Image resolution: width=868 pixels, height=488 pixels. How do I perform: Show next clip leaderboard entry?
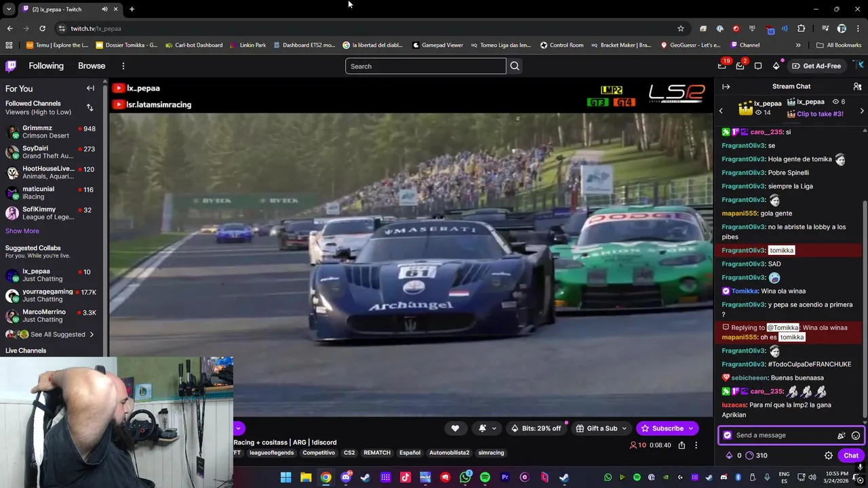[x=862, y=110]
